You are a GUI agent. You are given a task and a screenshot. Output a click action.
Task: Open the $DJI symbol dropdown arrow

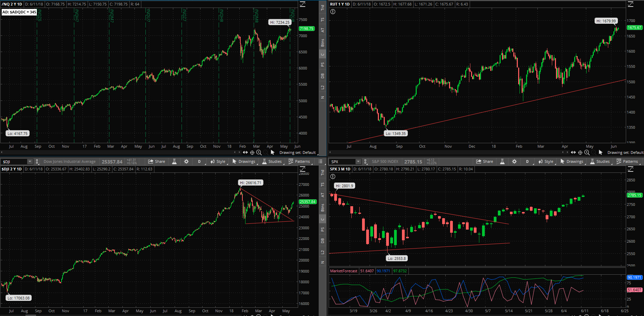tap(30, 161)
